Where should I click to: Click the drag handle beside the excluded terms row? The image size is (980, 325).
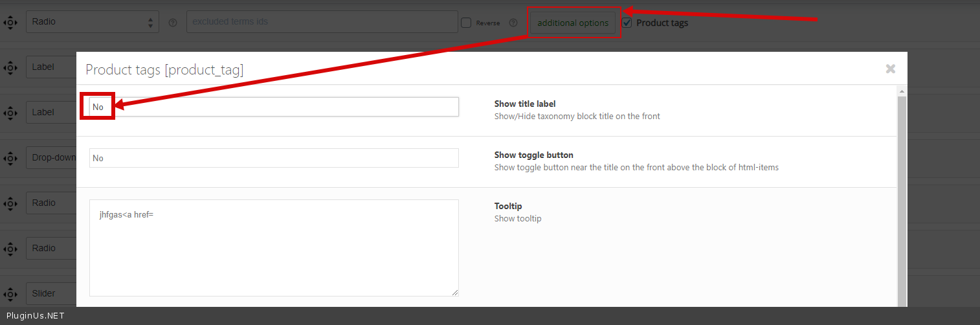coord(10,22)
